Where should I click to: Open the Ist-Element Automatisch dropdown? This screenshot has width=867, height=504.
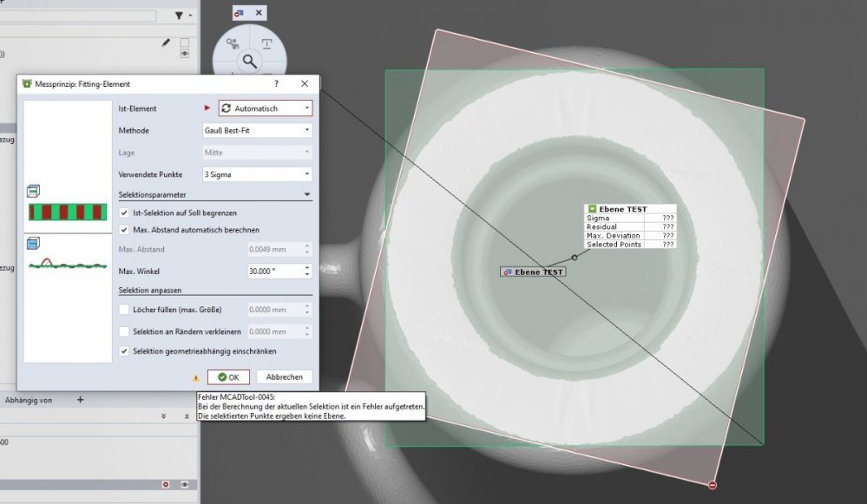pyautogui.click(x=265, y=108)
